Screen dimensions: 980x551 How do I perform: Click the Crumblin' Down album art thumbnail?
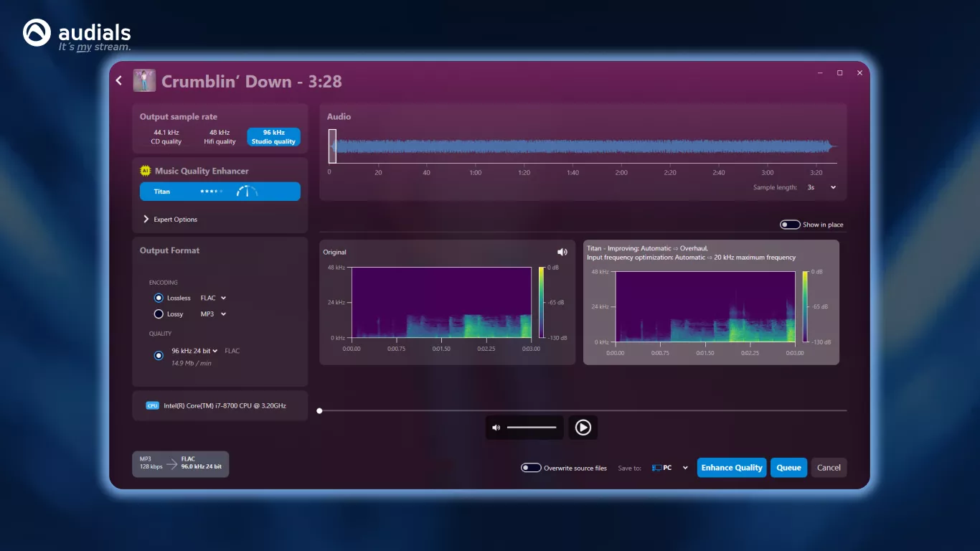click(x=144, y=81)
